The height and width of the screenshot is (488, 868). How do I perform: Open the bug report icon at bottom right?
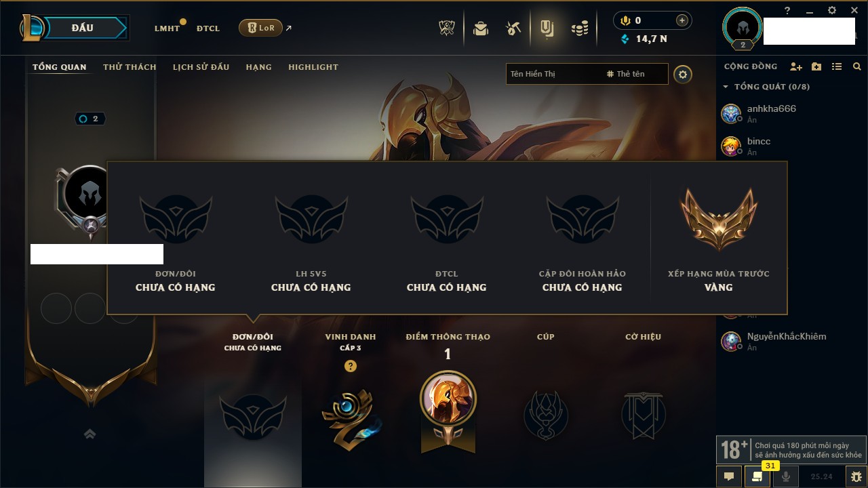(856, 476)
